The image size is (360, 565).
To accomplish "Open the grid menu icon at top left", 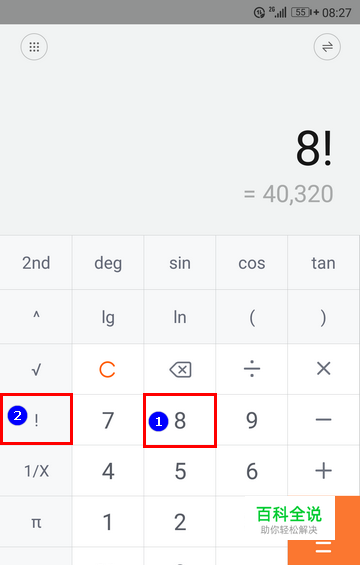I will point(34,47).
